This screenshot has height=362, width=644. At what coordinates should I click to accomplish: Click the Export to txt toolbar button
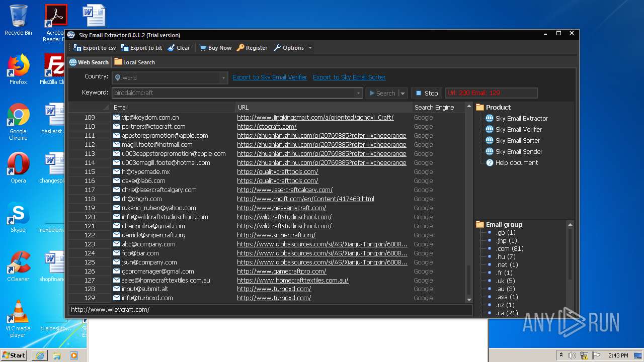coord(141,48)
